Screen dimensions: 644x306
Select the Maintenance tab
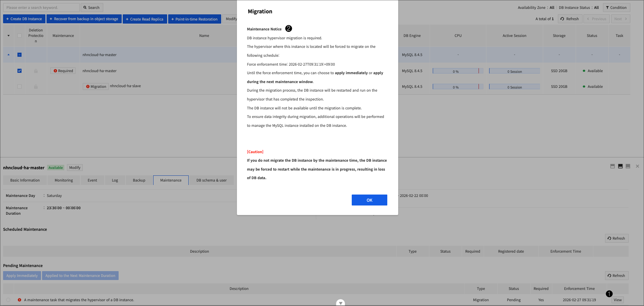point(171,180)
